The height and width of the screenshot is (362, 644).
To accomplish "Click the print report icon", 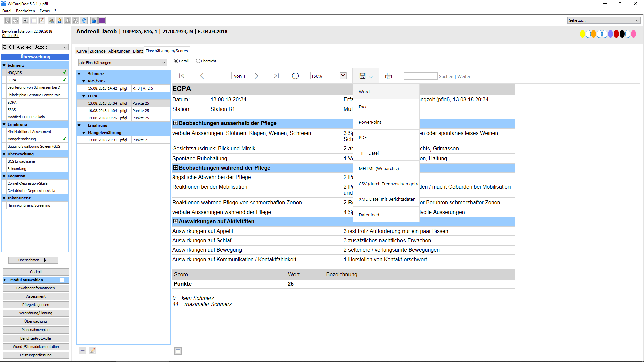I will [x=388, y=76].
